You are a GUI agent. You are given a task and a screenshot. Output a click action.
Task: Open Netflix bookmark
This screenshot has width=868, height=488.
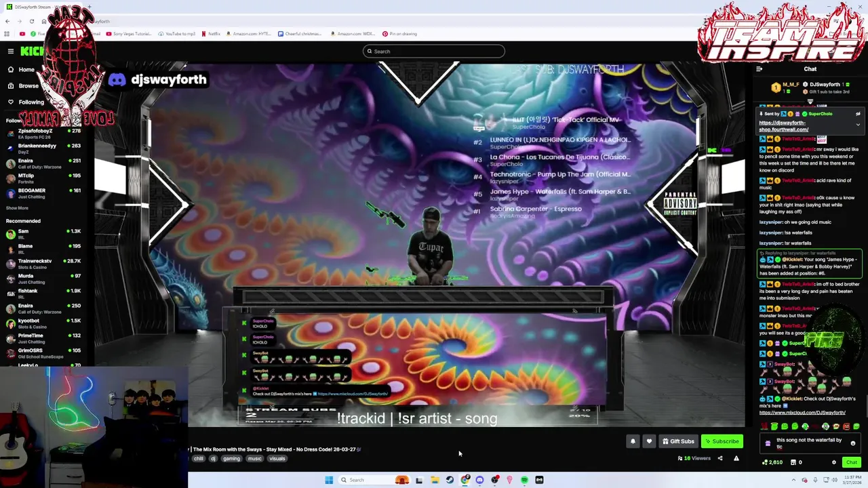click(211, 34)
